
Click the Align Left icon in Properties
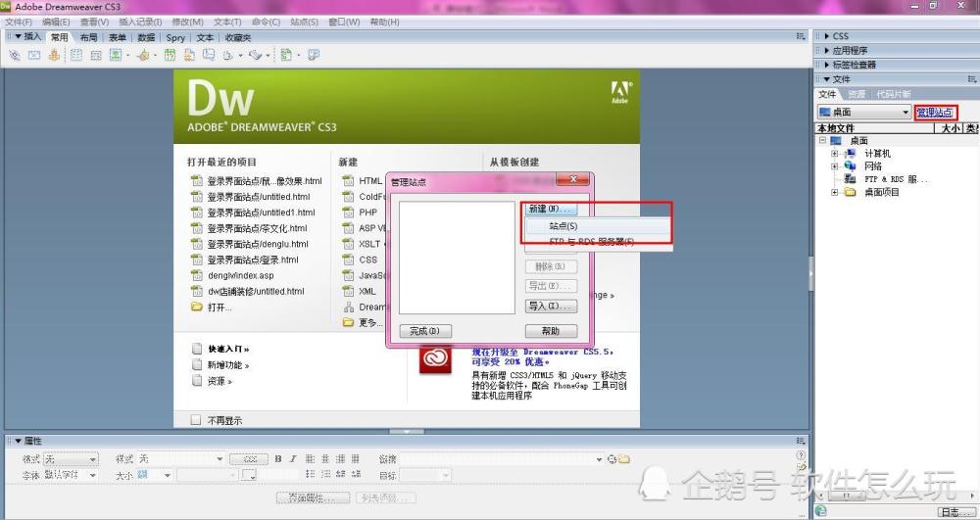(310, 459)
